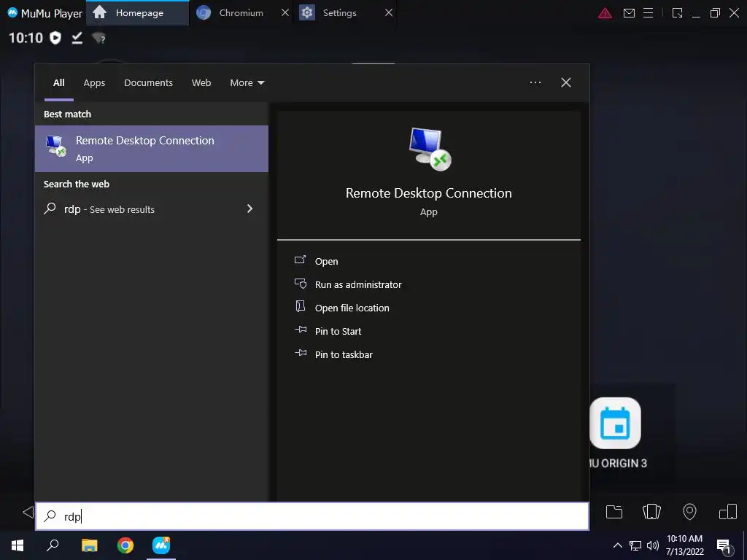Select the All search filter tab
Image resolution: width=747 pixels, height=560 pixels.
point(59,83)
